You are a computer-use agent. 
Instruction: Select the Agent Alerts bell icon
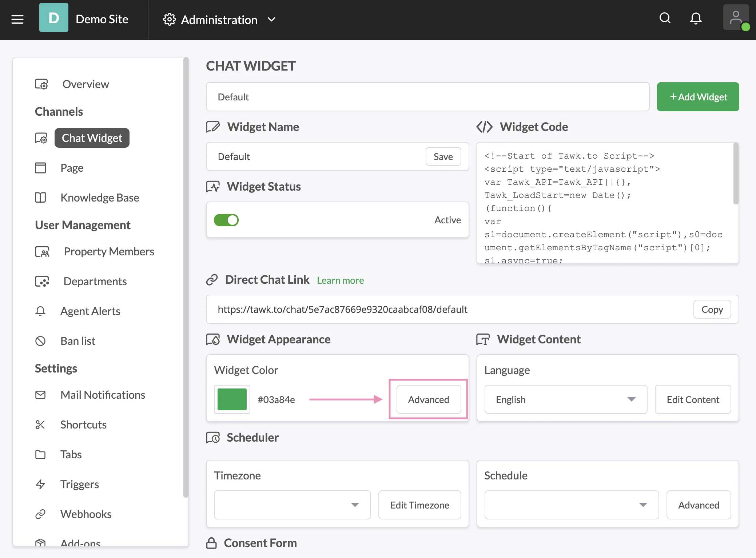[x=40, y=311]
